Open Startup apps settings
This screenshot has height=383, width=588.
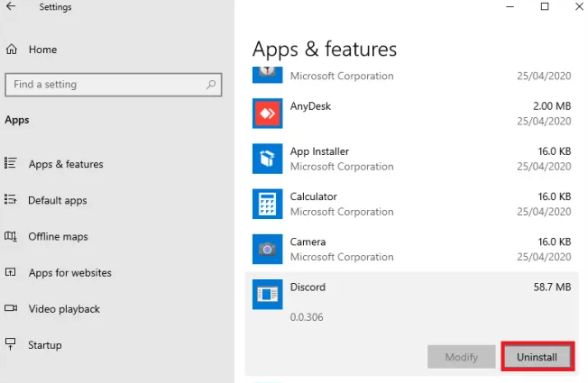pos(44,345)
